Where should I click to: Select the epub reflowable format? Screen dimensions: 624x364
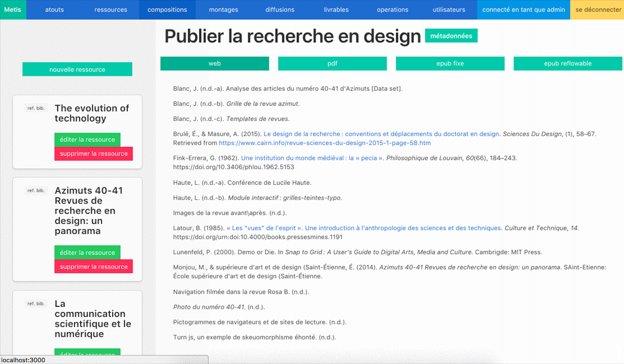coord(568,63)
